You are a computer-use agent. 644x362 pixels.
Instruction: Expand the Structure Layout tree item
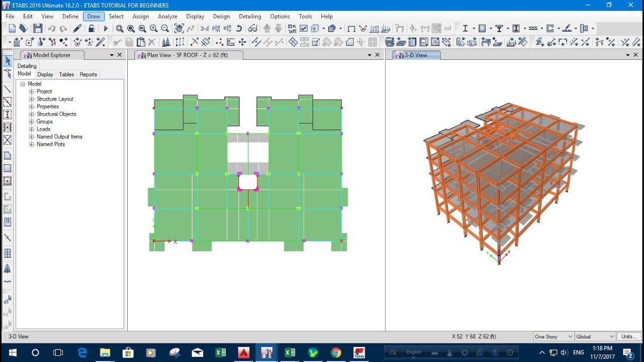point(30,99)
